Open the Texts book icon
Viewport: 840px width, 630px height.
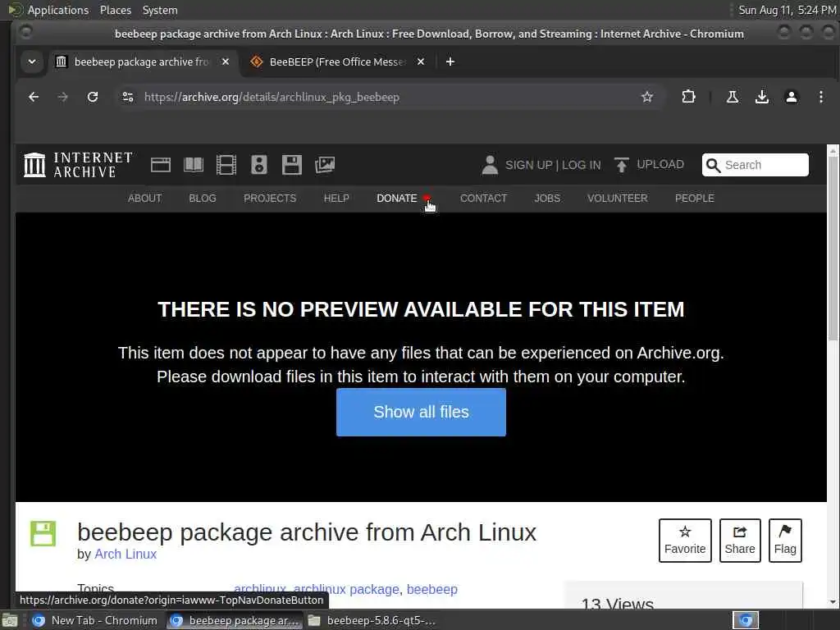194,164
